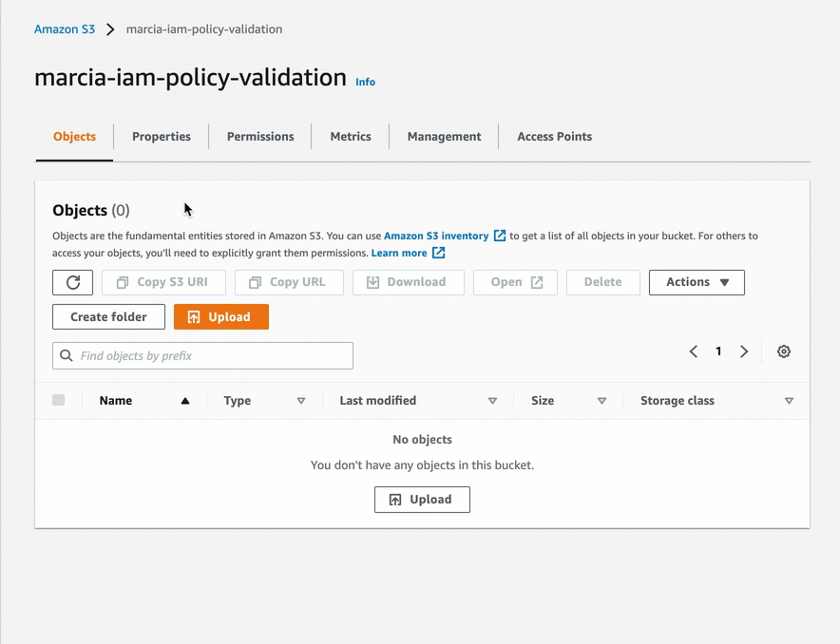Switch to the Properties tab

[162, 137]
